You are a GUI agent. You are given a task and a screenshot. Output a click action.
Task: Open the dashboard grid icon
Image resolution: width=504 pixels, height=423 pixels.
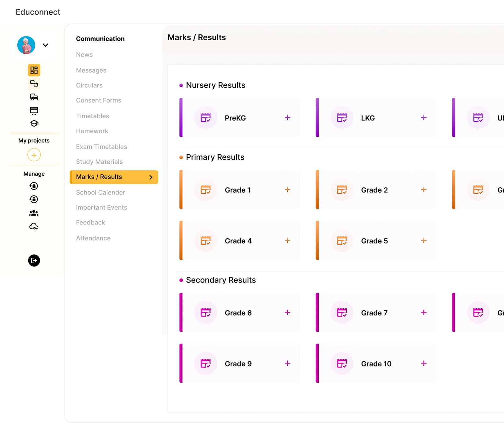point(34,70)
